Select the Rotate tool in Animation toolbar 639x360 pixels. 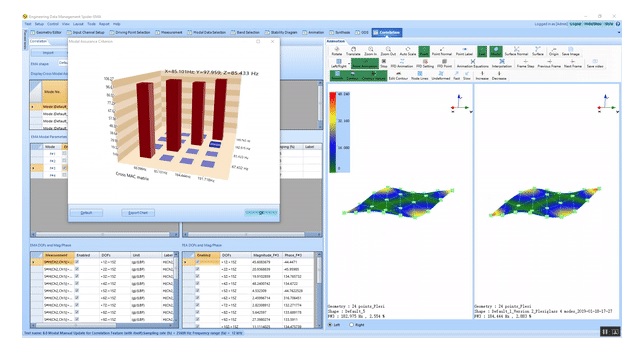pos(337,51)
